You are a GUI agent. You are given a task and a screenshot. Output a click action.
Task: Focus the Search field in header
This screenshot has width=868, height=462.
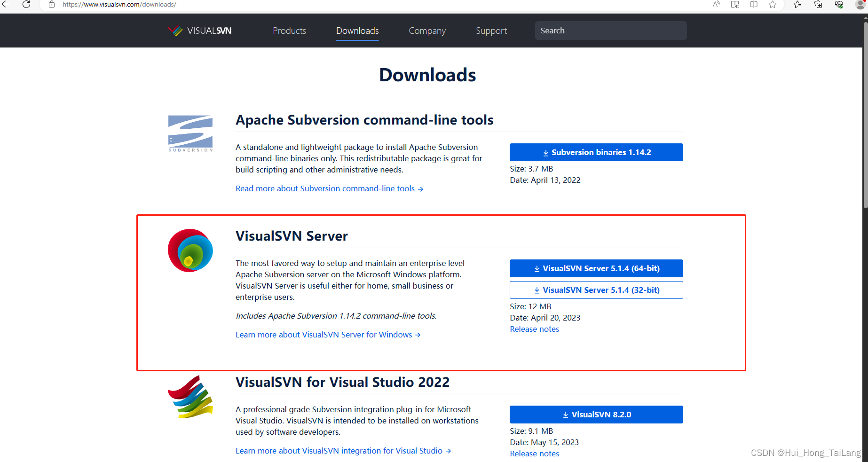611,31
